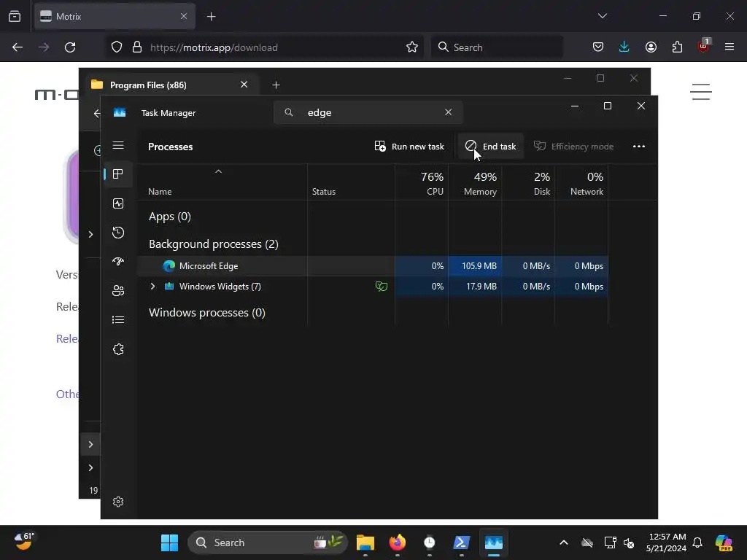Open File Explorer from taskbar
The image size is (747, 560).
point(365,542)
